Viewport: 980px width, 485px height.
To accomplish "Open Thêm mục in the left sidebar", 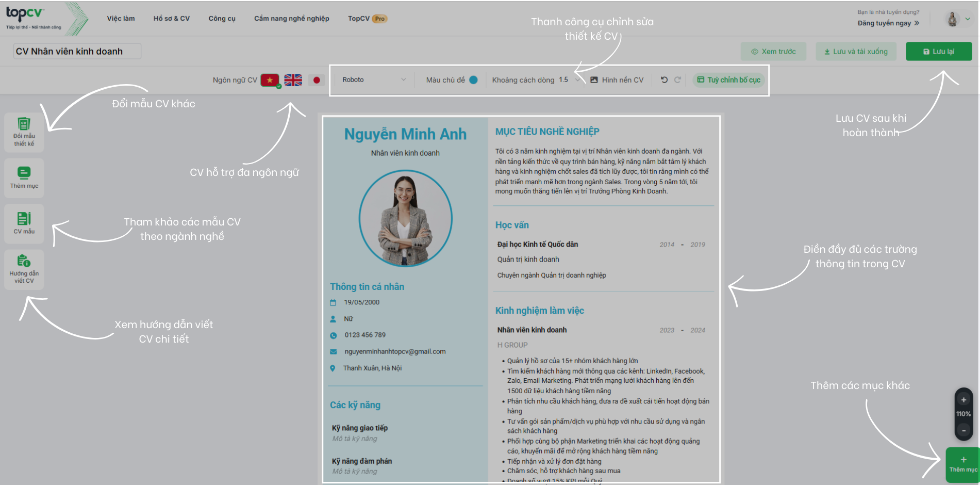I will [x=24, y=178].
